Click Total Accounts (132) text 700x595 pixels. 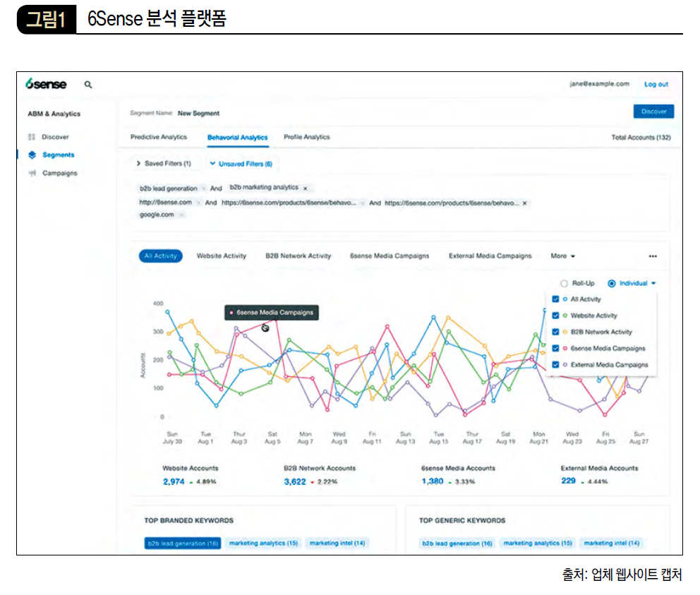641,138
